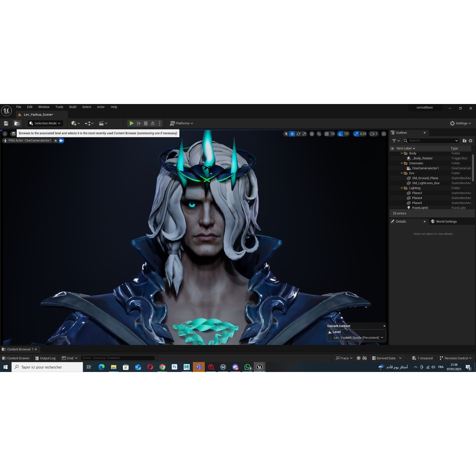Click the Pilot Actor CineCameraActor1 label
The height and width of the screenshot is (476, 476).
coord(30,141)
